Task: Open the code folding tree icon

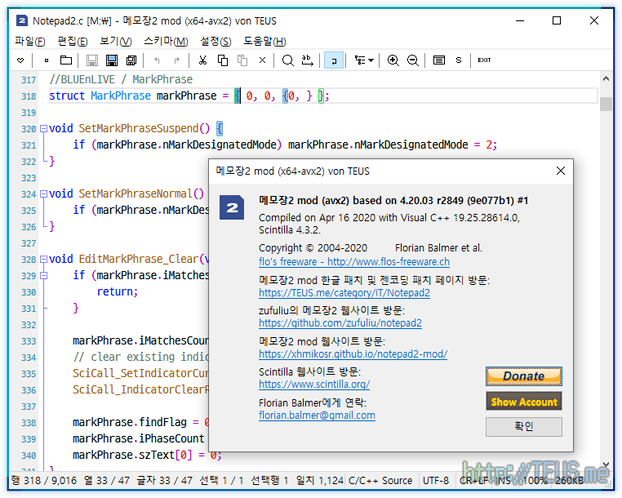Action: click(x=360, y=60)
